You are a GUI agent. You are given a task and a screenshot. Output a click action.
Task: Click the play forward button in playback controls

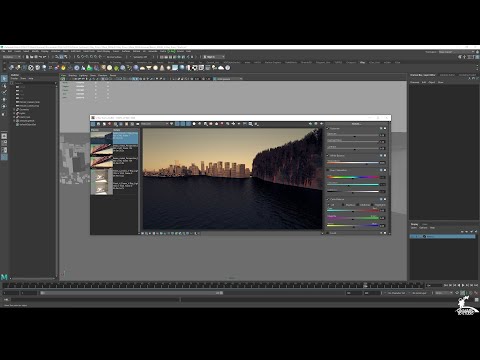[463, 285]
